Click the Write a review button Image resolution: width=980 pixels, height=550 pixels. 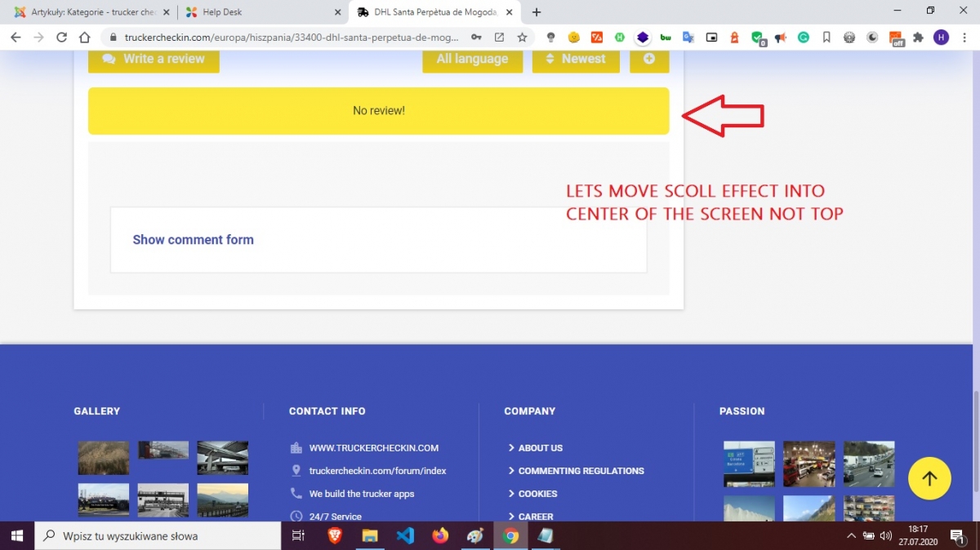pyautogui.click(x=154, y=59)
